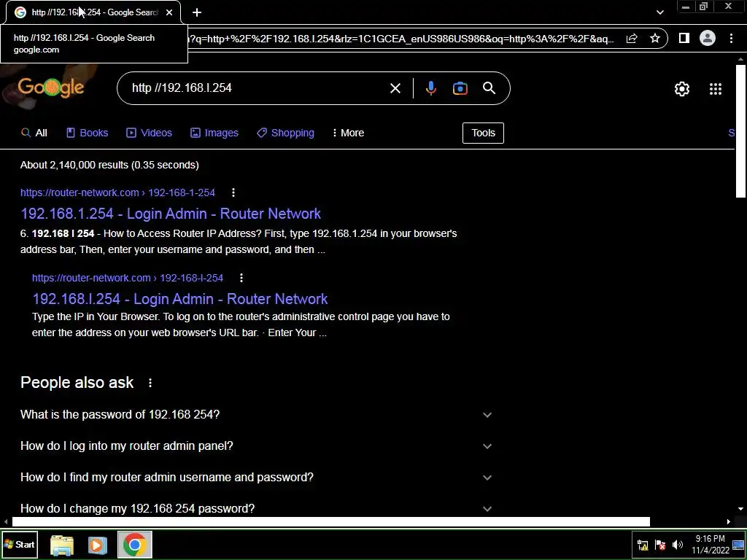Open options for the 192-168-l-254 sub-result
Screen dimensions: 747x560
[x=241, y=278]
